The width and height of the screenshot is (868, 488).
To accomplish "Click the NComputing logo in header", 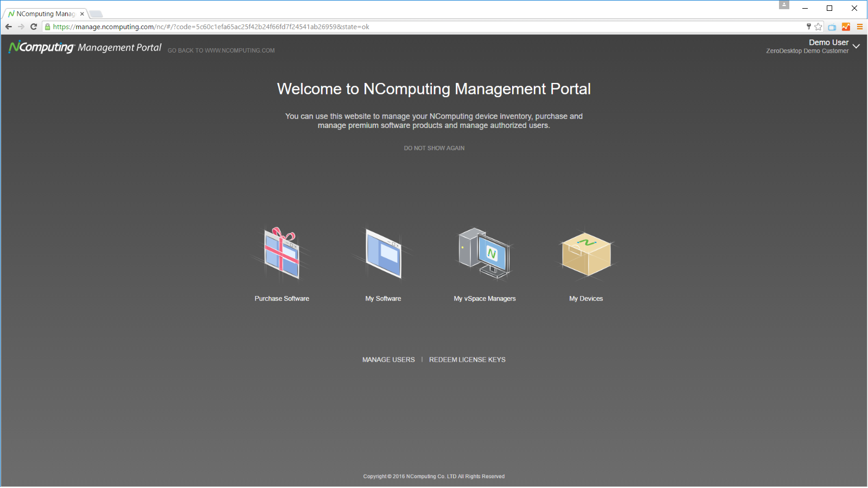I will [x=42, y=47].
